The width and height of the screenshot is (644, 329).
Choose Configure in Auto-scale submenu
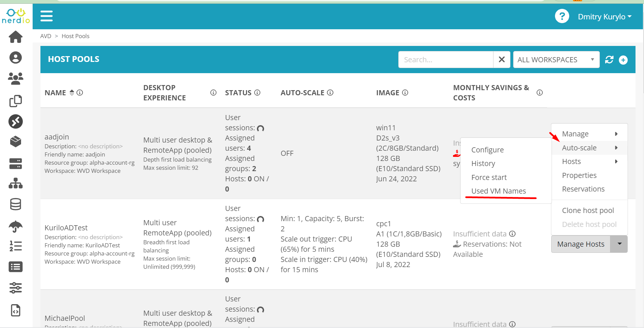[487, 150]
